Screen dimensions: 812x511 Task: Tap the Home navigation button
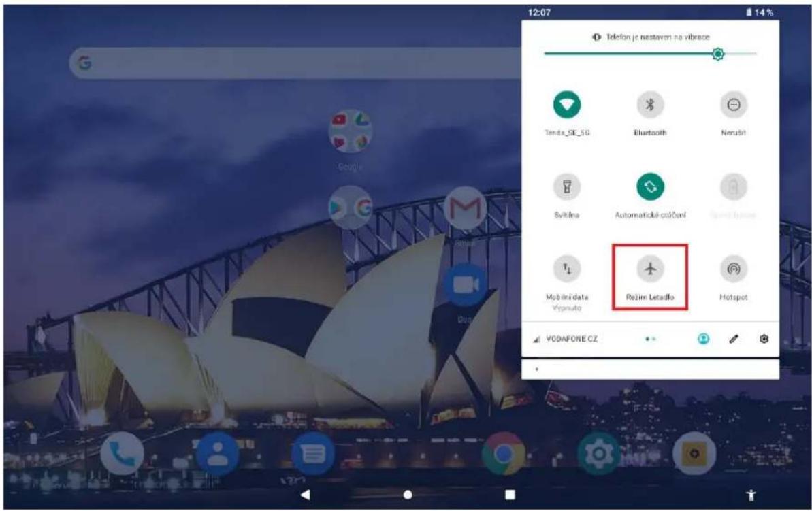408,495
